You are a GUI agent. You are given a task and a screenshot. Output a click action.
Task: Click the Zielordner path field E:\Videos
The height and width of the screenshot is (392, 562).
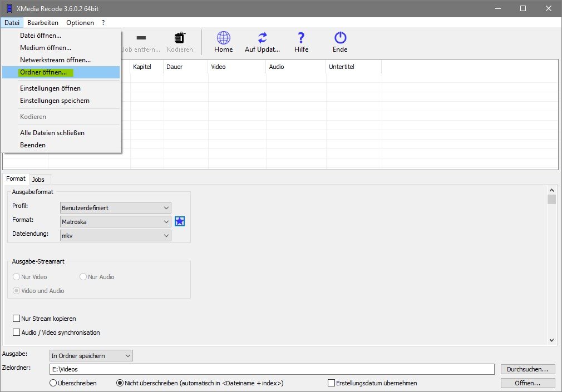tap(272, 369)
